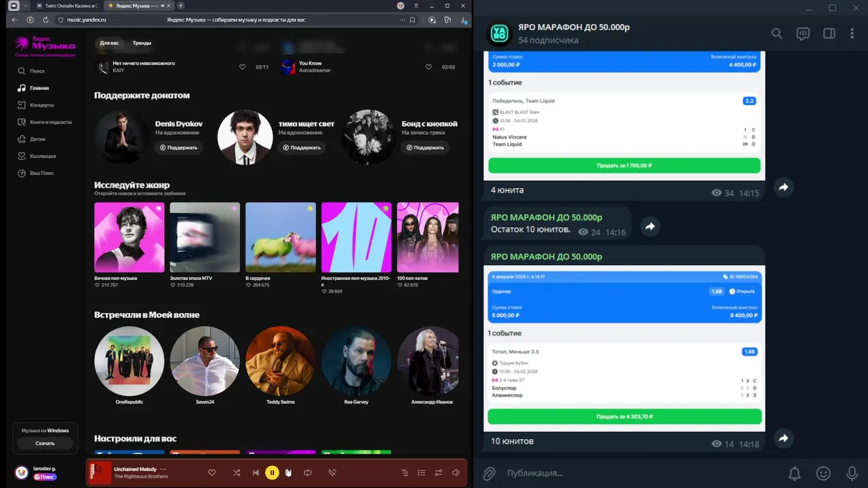Go to Главная in the sidebar
868x488 pixels.
pos(39,88)
